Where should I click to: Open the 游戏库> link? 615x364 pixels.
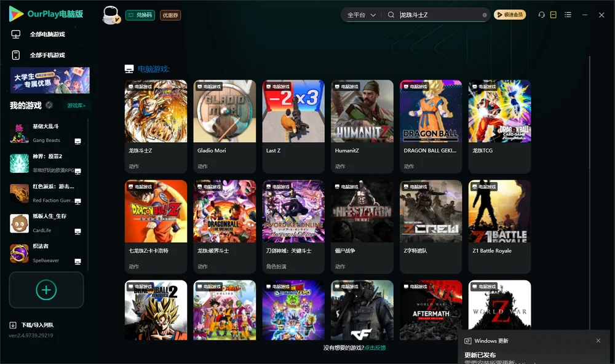[x=76, y=106]
